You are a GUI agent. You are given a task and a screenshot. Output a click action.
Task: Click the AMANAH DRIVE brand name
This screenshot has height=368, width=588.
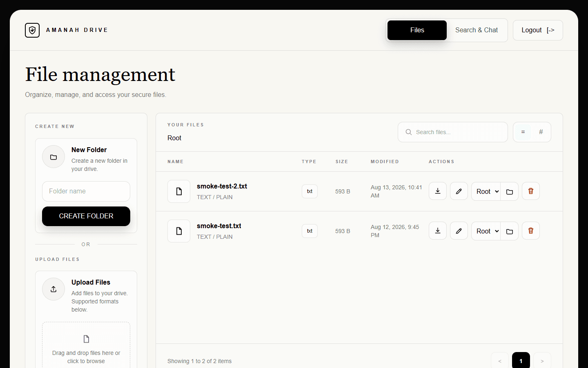click(77, 30)
